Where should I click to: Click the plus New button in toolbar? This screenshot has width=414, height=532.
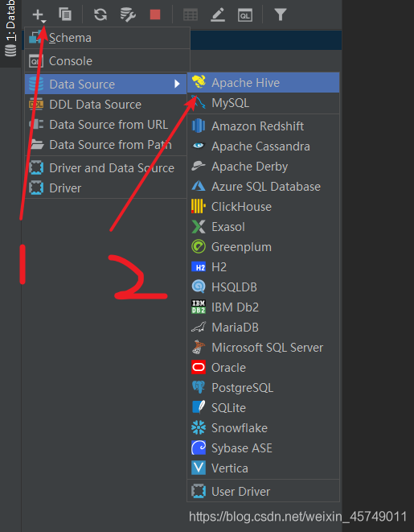click(39, 15)
